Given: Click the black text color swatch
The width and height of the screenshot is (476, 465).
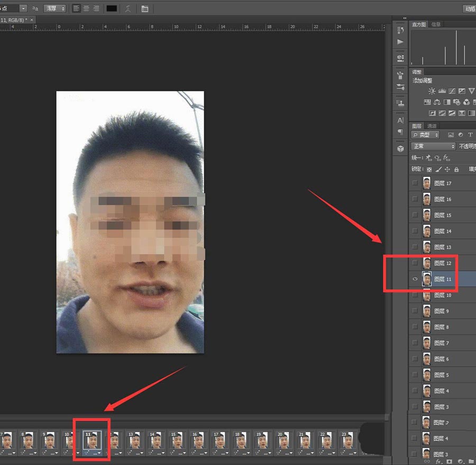Looking at the screenshot, I should (112, 8).
